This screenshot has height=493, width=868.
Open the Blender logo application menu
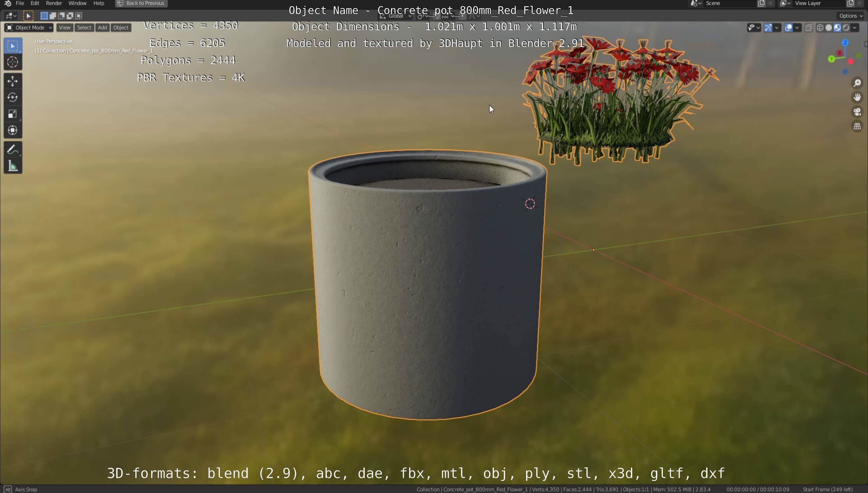coord(8,3)
